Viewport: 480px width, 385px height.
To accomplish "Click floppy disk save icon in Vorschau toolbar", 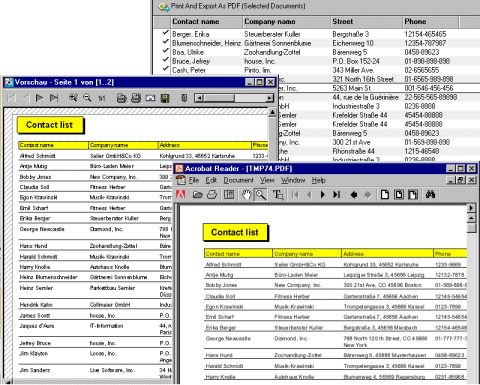I will tap(165, 98).
